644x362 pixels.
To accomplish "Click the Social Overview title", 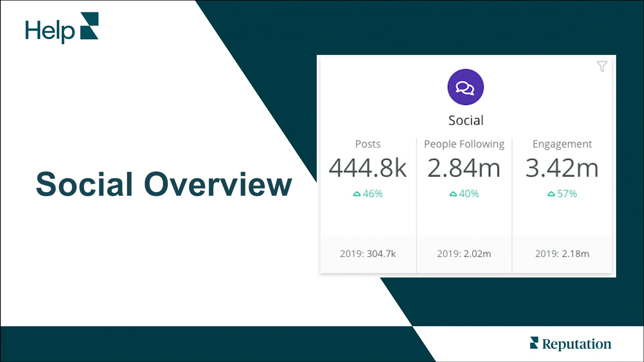I will 164,184.
